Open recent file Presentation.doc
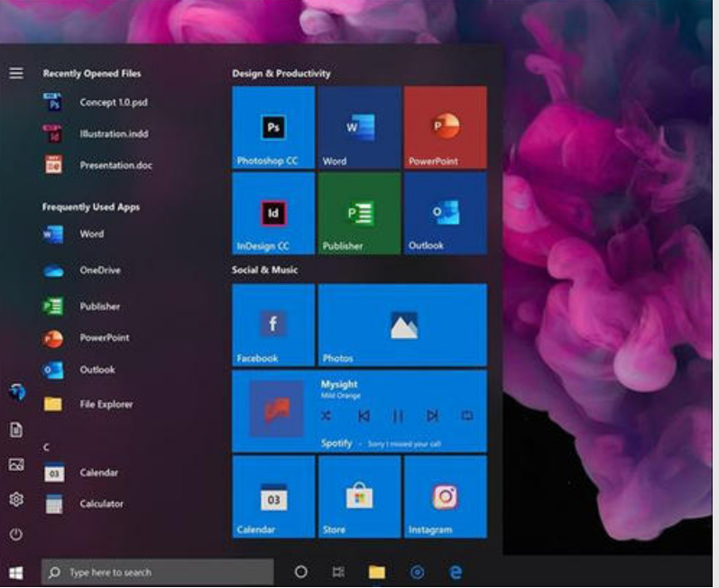The height and width of the screenshot is (588, 719). (x=97, y=165)
